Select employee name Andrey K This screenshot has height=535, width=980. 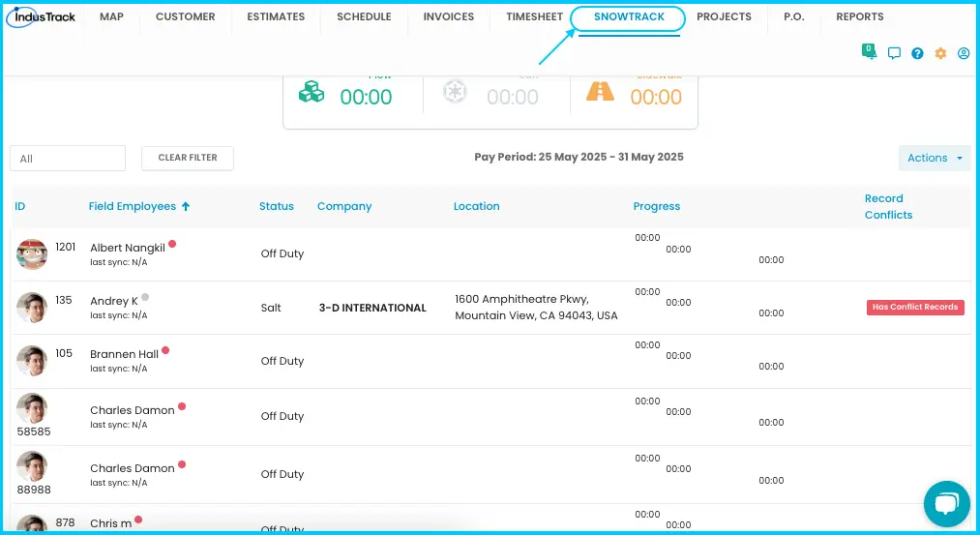[x=114, y=301]
